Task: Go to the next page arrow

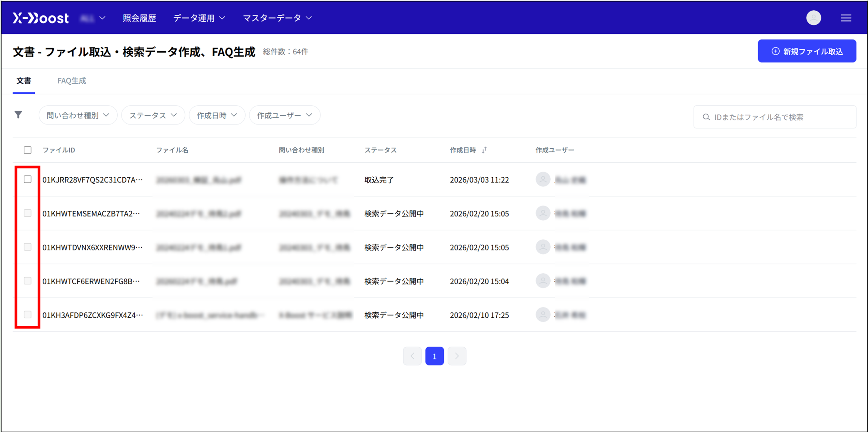Action: [x=457, y=356]
